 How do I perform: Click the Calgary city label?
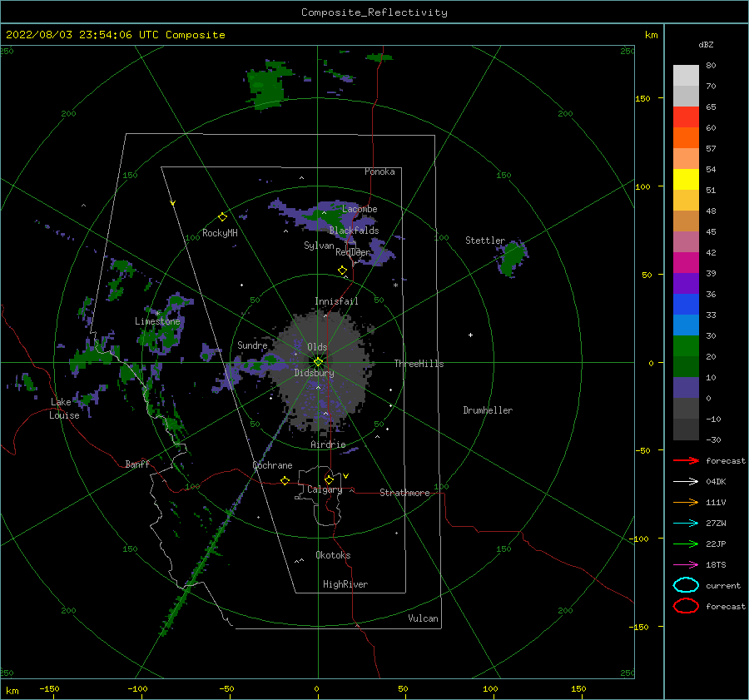[325, 489]
